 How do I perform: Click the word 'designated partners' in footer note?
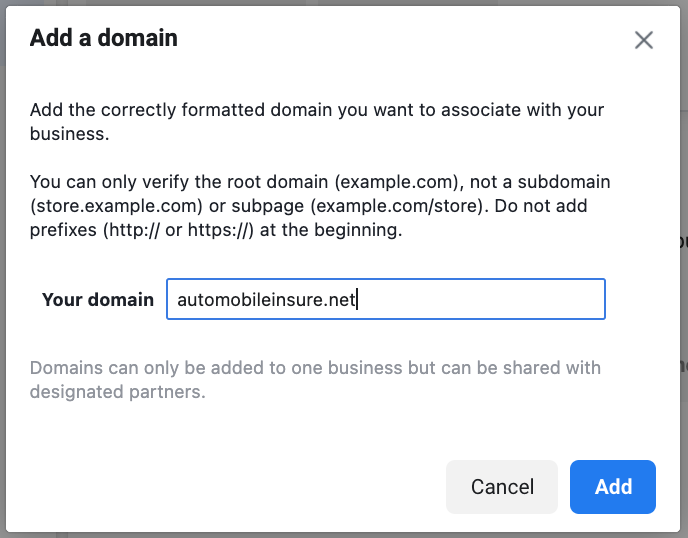point(117,392)
